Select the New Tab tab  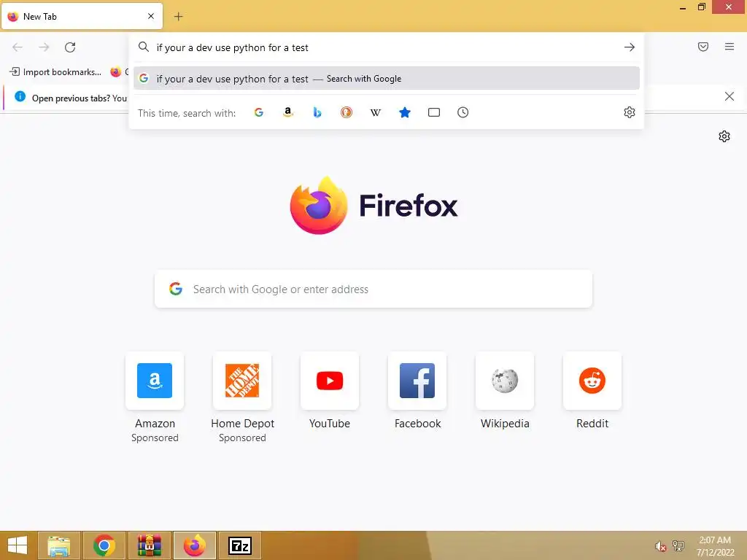[x=82, y=16]
